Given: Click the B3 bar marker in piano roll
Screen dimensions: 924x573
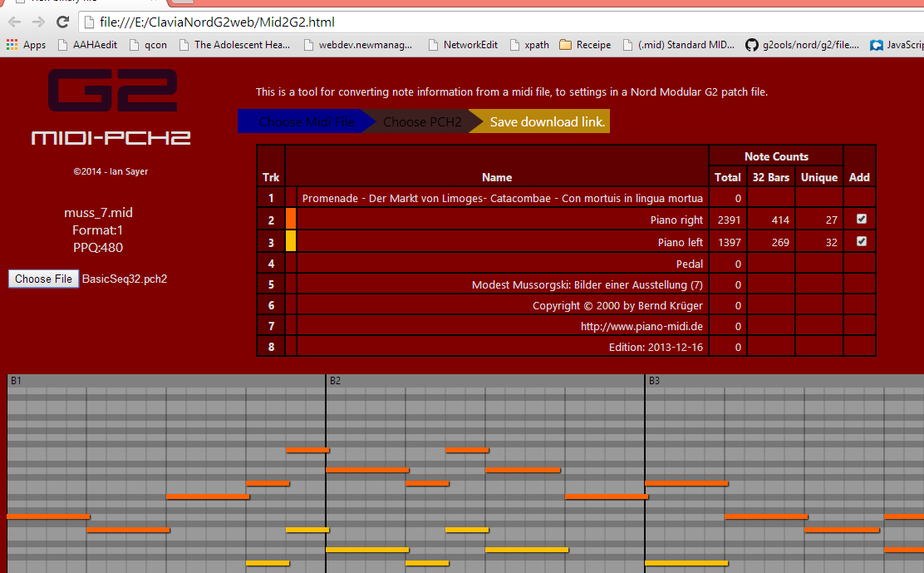Looking at the screenshot, I should coord(655,381).
